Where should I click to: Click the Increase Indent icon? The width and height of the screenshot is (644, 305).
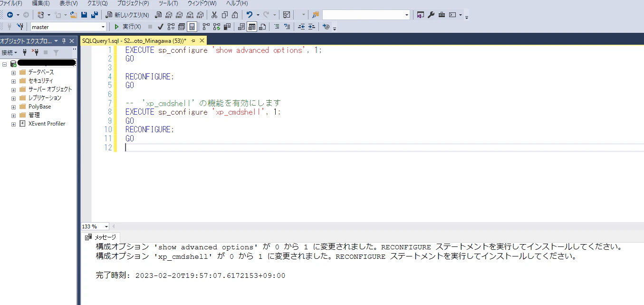[x=311, y=27]
